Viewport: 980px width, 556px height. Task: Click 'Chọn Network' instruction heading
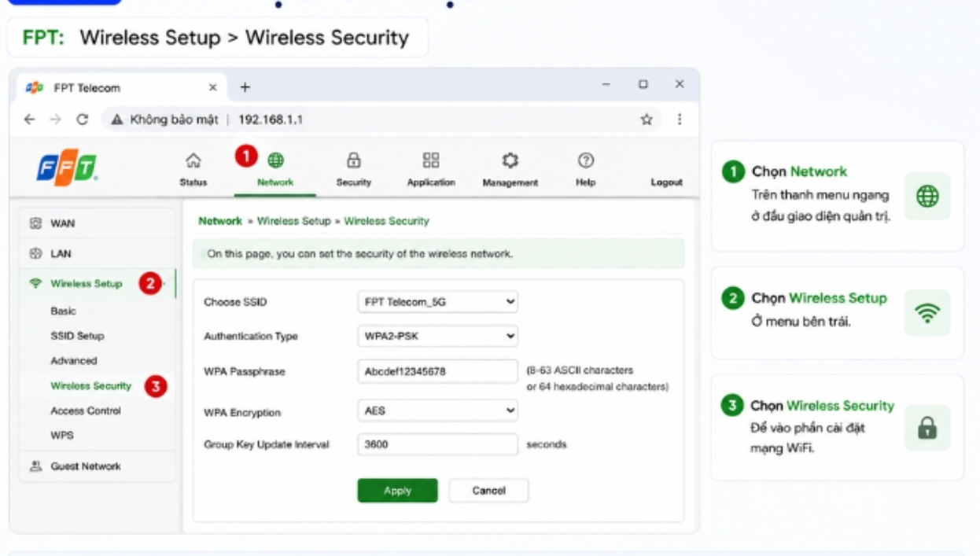click(x=799, y=171)
